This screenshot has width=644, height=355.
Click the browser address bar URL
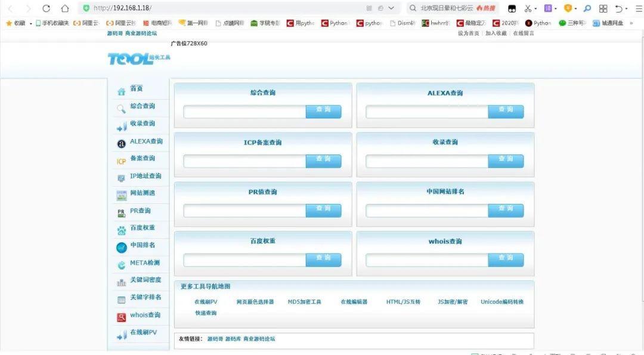[122, 8]
